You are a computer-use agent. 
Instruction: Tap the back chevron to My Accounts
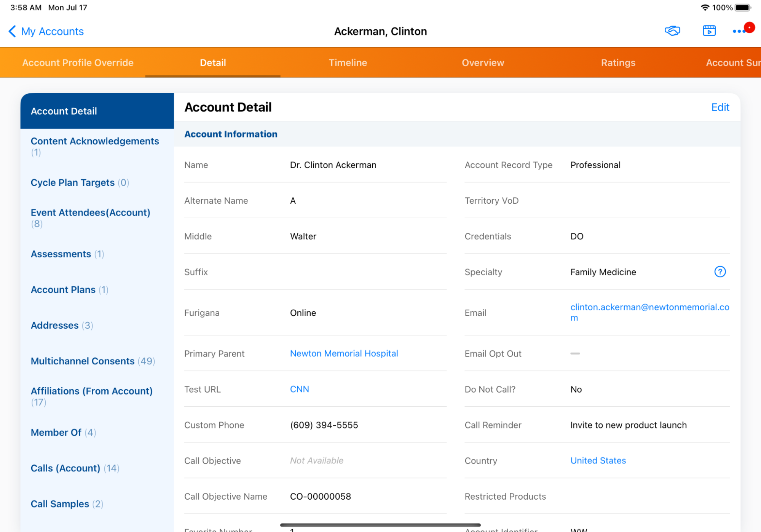coord(12,31)
